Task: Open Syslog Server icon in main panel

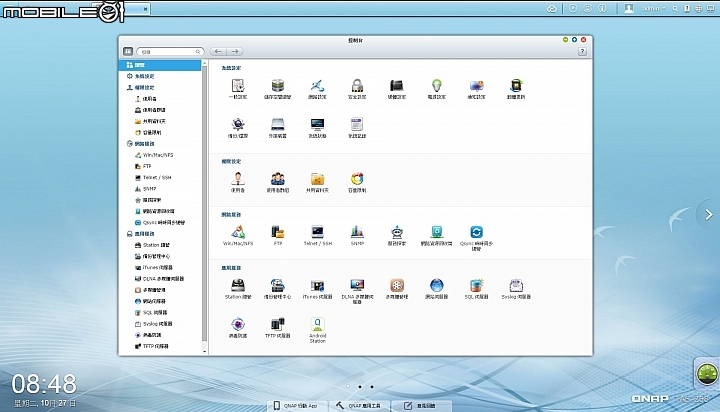Action: pos(516,285)
